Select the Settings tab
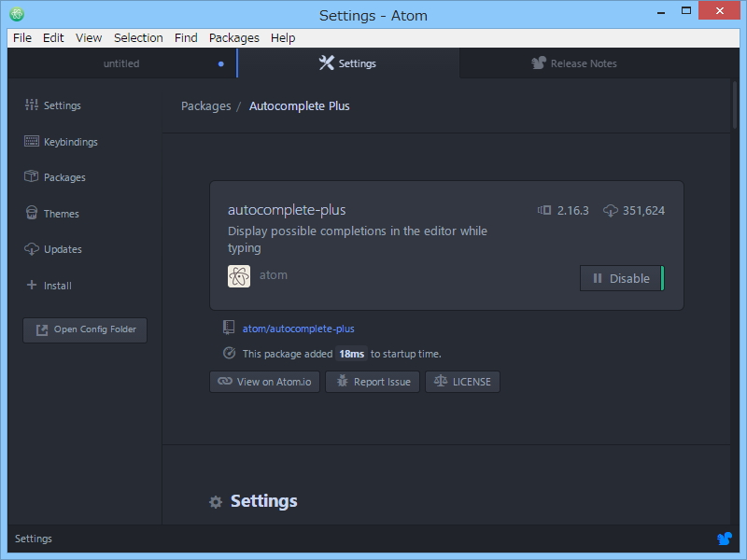The width and height of the screenshot is (747, 560). tap(348, 63)
